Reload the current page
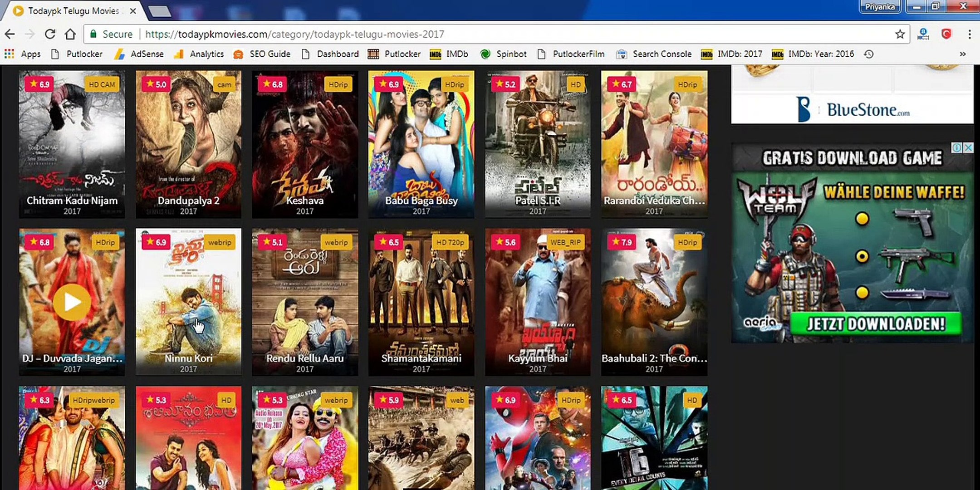This screenshot has height=490, width=980. click(x=50, y=34)
